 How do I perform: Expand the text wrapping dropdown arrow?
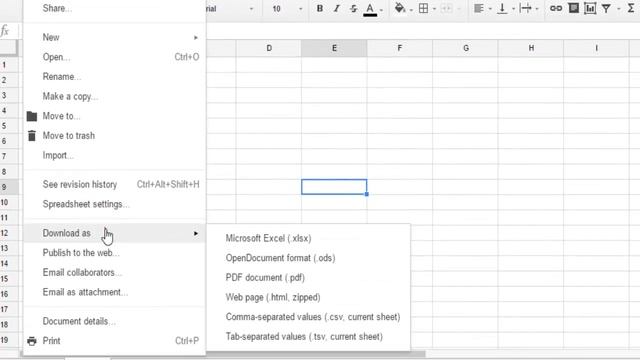point(537,9)
